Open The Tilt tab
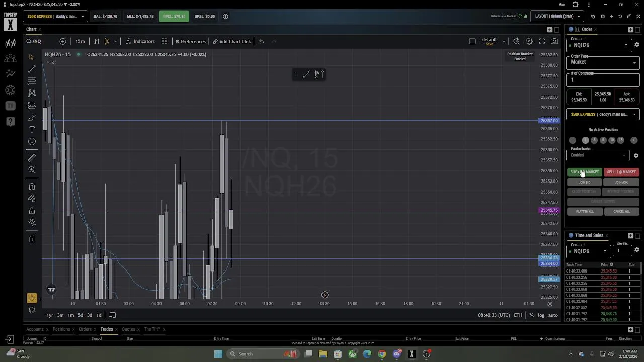644x362 pixels. click(152, 329)
